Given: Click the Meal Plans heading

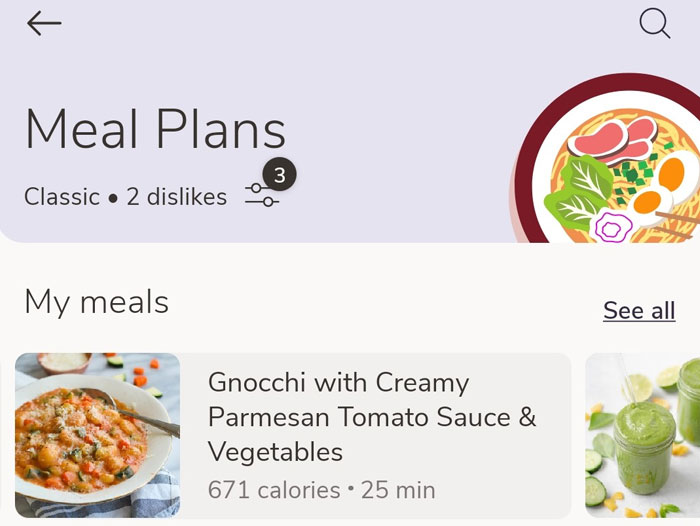Looking at the screenshot, I should pyautogui.click(x=155, y=130).
